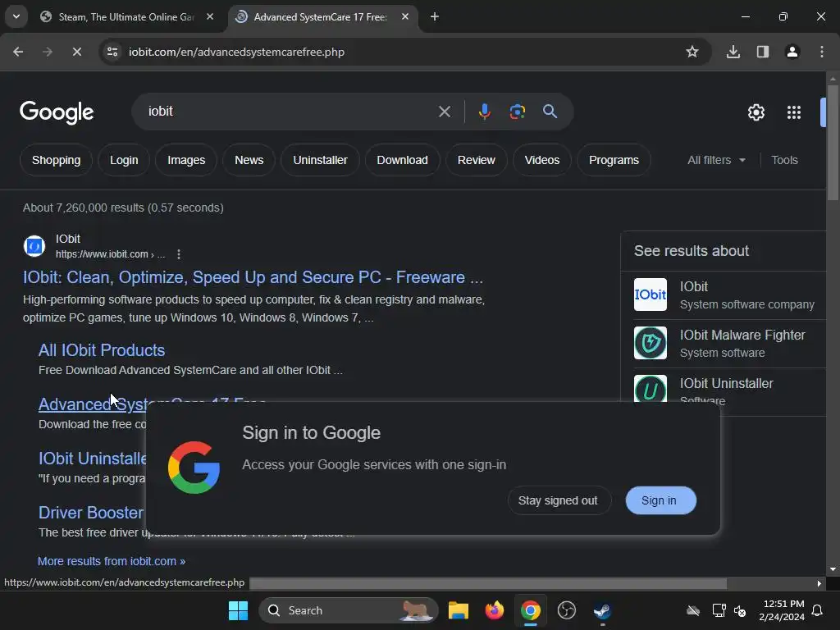Open the All IObit Products link
Image resolution: width=840 pixels, height=630 pixels.
102,350
